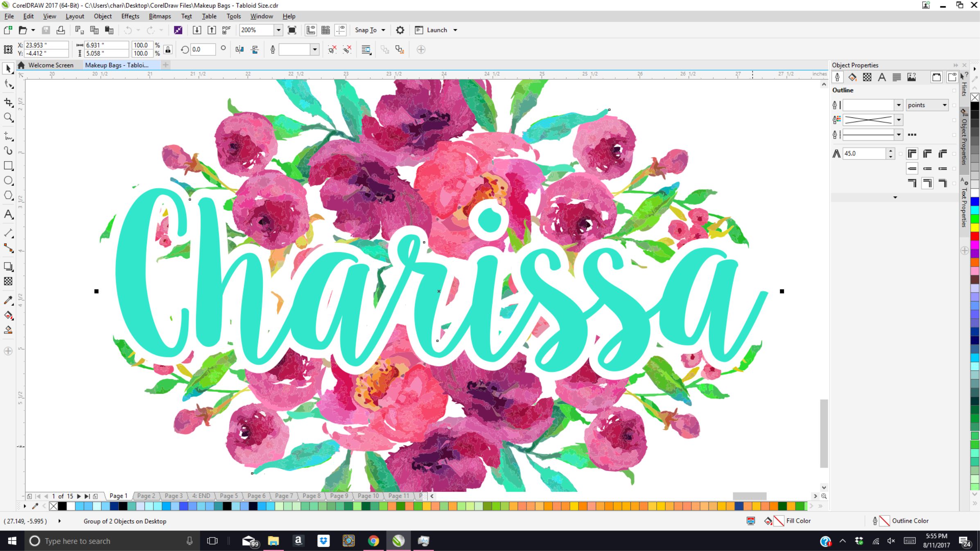This screenshot has width=980, height=551.
Task: Select the Transparency tool
Action: 8,281
